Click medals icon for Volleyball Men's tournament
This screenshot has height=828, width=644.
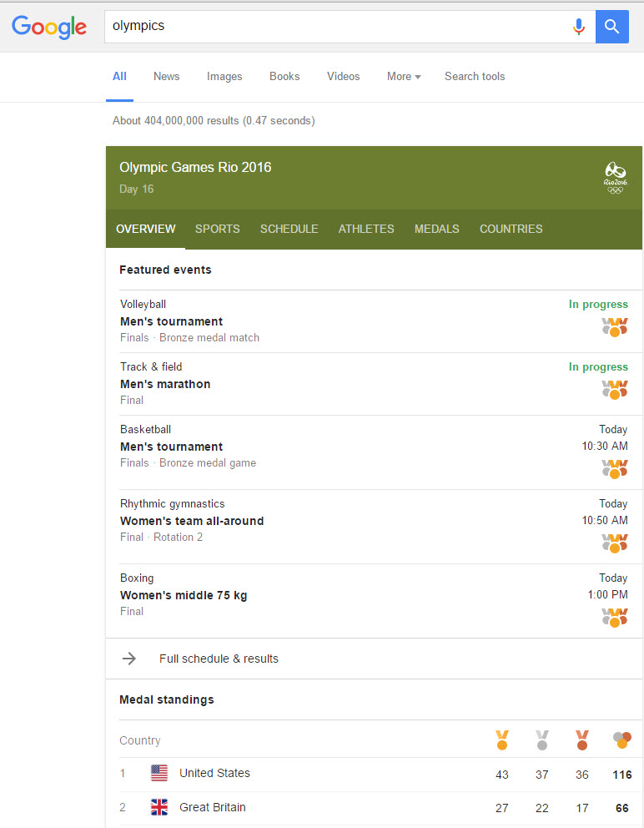[615, 326]
